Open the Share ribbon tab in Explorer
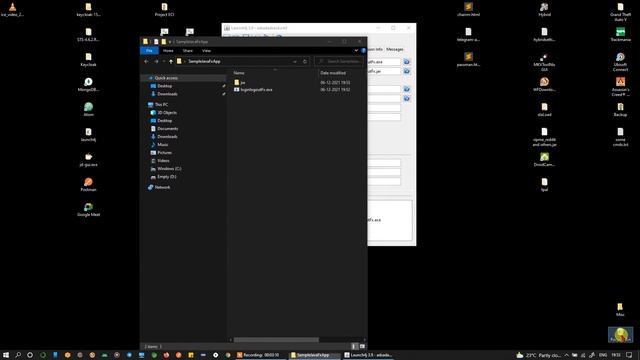Image resolution: width=640 pixels, height=360 pixels. tap(187, 51)
